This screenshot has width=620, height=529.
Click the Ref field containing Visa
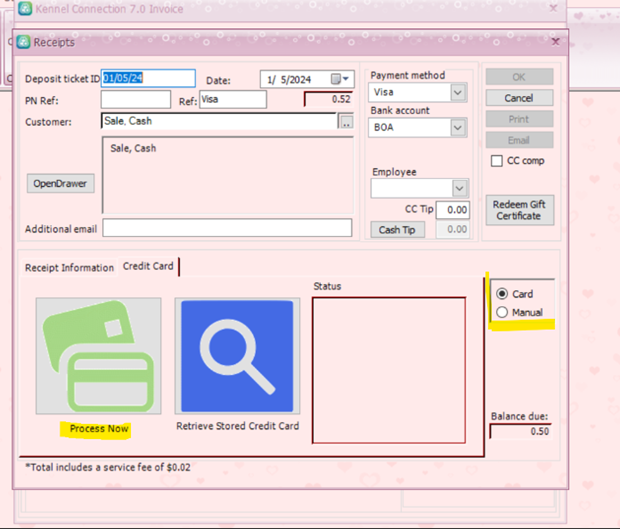coord(233,99)
